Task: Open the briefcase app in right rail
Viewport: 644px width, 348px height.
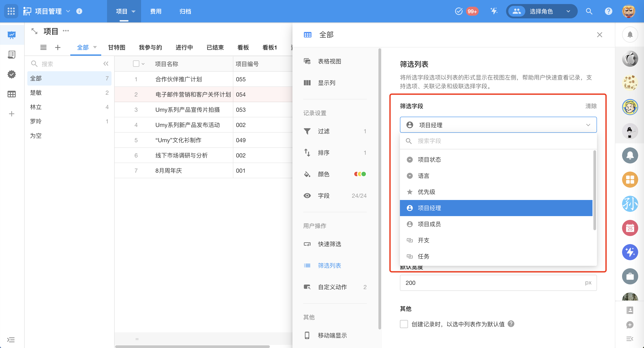Action: (630, 276)
